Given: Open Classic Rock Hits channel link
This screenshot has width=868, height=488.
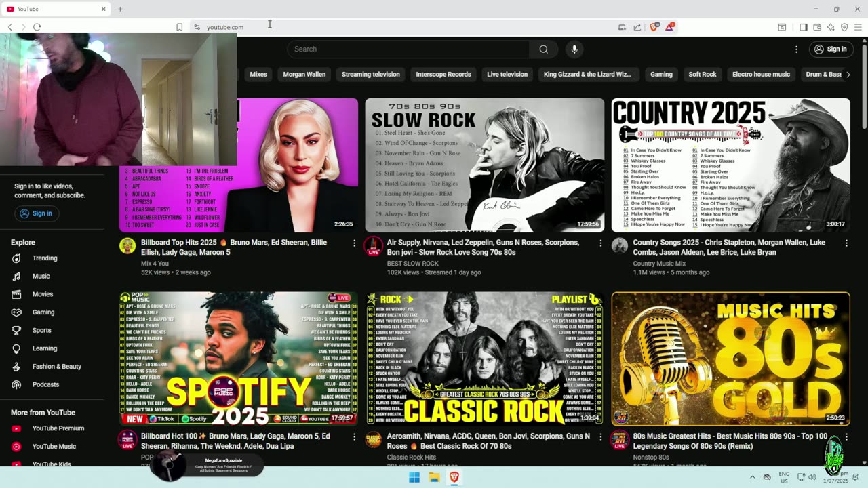Looking at the screenshot, I should tap(412, 457).
